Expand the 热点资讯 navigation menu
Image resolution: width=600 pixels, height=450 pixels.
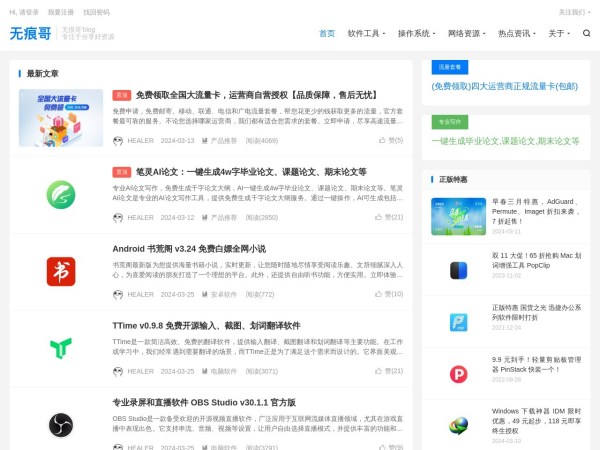(x=517, y=33)
